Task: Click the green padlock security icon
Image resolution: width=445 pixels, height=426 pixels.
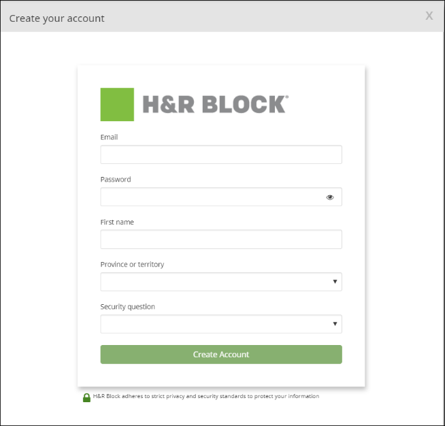Action: (87, 397)
